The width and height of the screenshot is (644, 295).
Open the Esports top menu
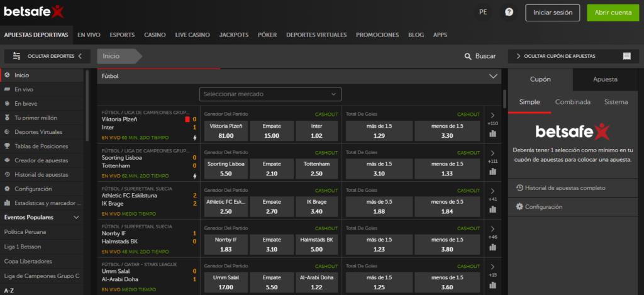122,35
